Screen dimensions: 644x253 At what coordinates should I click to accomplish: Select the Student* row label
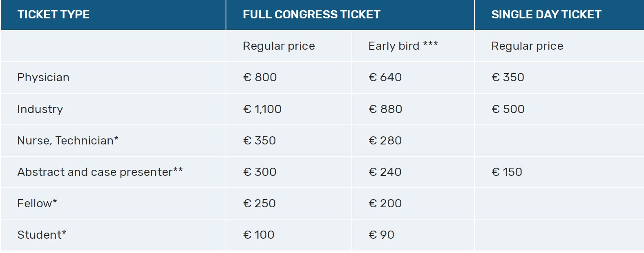click(x=42, y=235)
